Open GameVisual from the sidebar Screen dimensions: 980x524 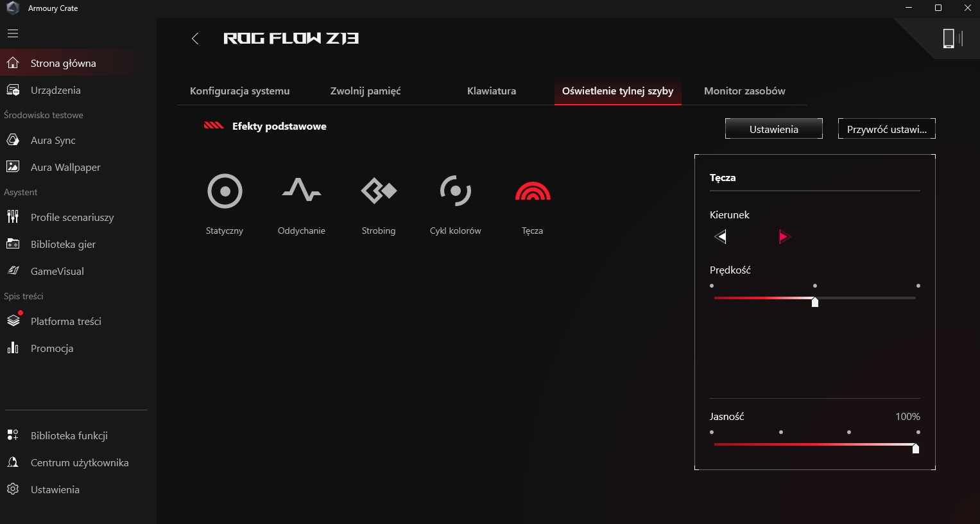coord(57,271)
